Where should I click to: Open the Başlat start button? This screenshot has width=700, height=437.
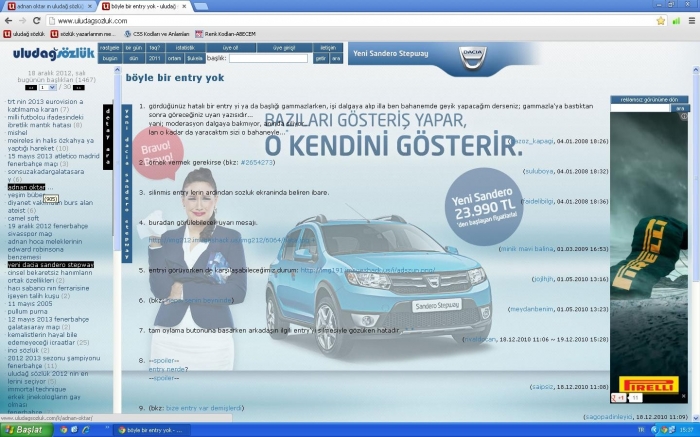tap(26, 430)
